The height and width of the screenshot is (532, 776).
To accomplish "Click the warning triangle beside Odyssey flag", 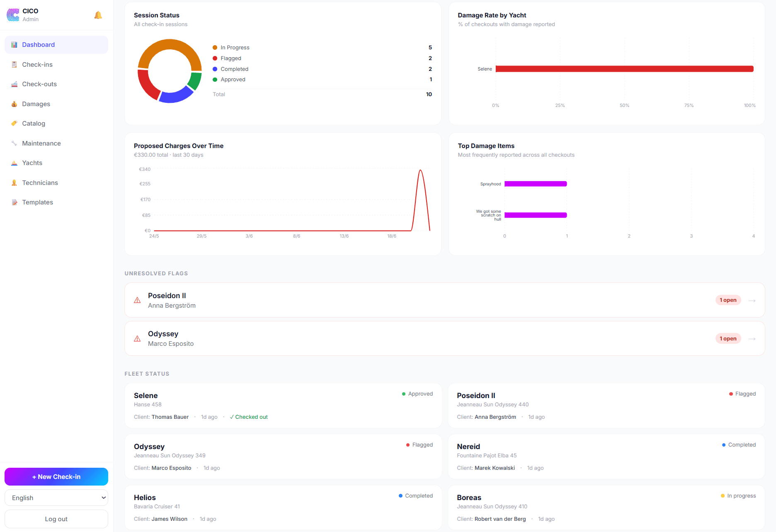I will (137, 339).
